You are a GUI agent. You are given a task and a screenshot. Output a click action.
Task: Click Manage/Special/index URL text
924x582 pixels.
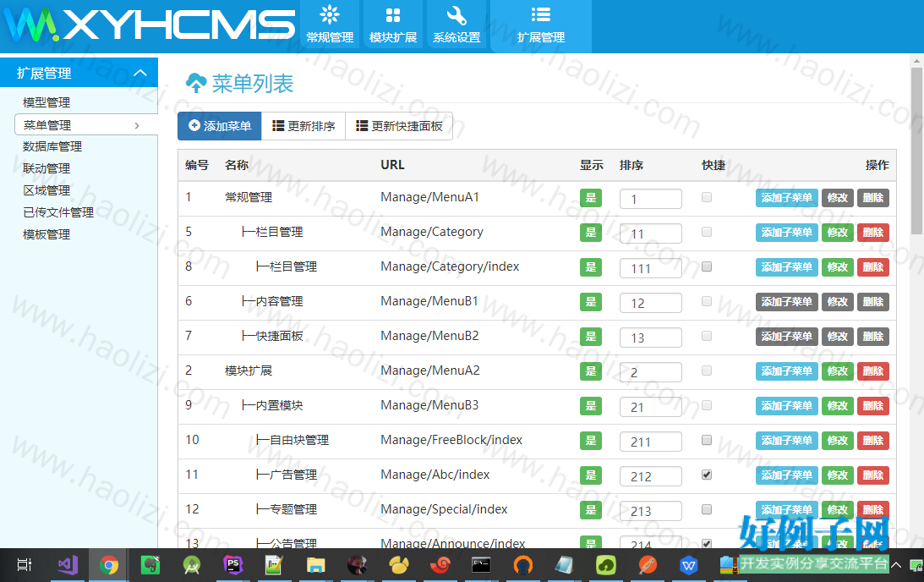(444, 509)
